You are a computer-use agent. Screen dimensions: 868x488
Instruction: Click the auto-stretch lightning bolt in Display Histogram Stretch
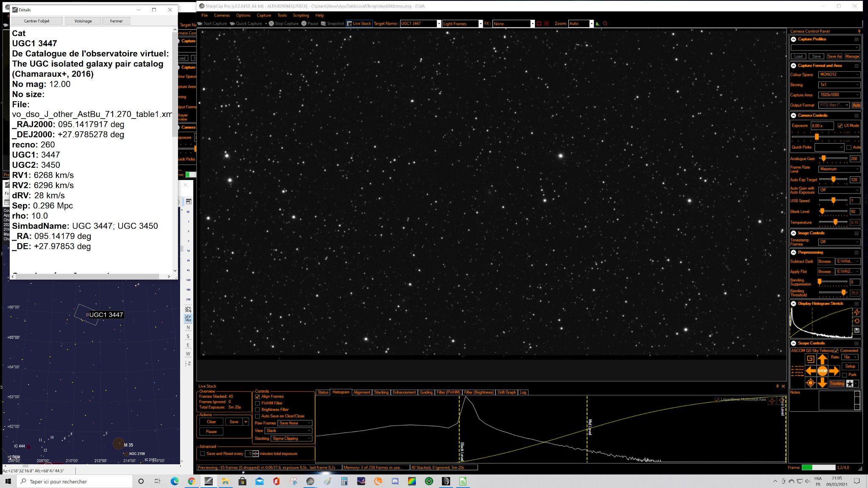857,312
